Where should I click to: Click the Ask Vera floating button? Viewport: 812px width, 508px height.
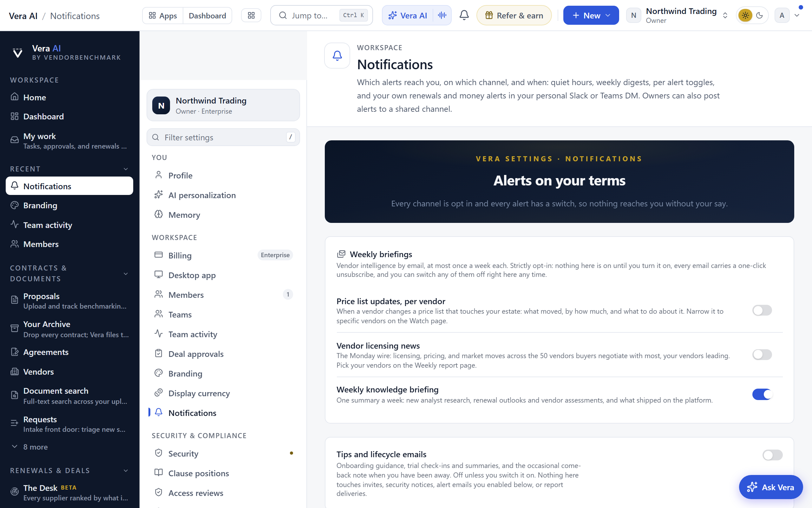[771, 487]
